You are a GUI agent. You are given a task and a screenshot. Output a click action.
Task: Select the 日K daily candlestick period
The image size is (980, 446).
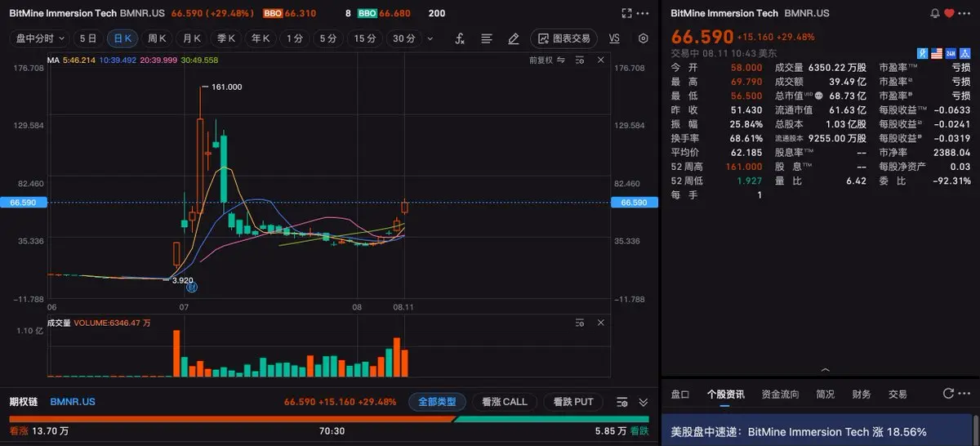pos(122,38)
